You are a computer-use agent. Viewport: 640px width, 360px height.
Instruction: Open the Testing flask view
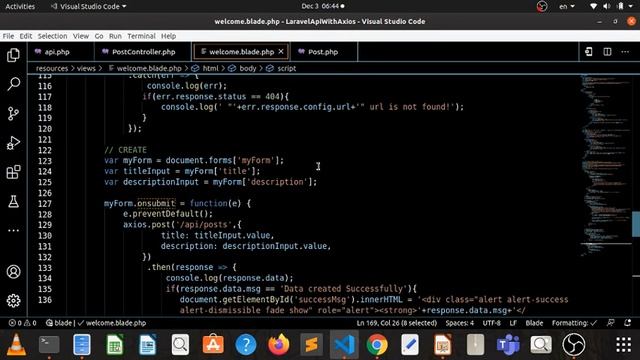[13, 201]
